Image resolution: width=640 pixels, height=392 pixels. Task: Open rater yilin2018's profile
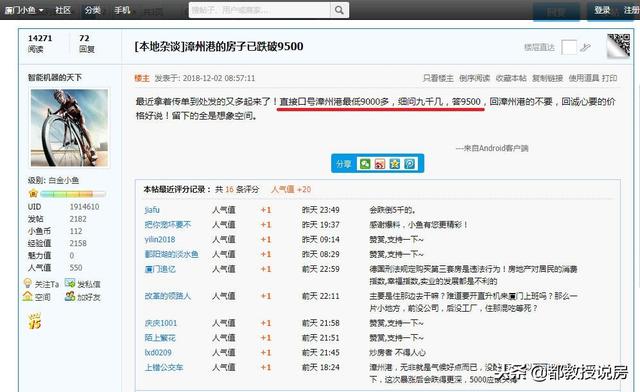[160, 239]
